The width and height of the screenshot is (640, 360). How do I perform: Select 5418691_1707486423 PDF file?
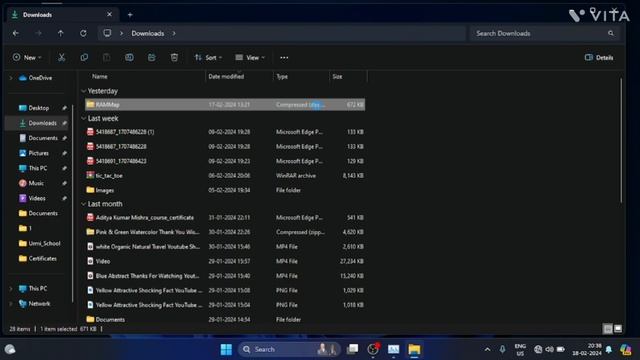click(x=225, y=161)
